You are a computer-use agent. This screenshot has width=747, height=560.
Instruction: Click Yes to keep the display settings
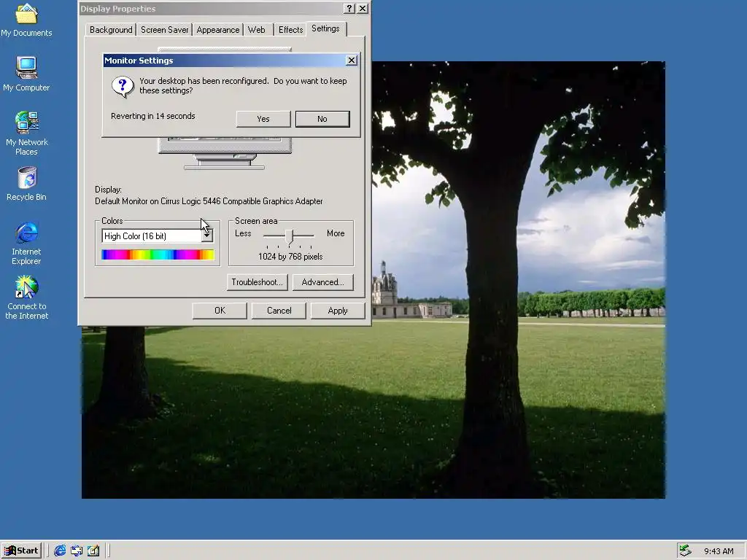263,119
